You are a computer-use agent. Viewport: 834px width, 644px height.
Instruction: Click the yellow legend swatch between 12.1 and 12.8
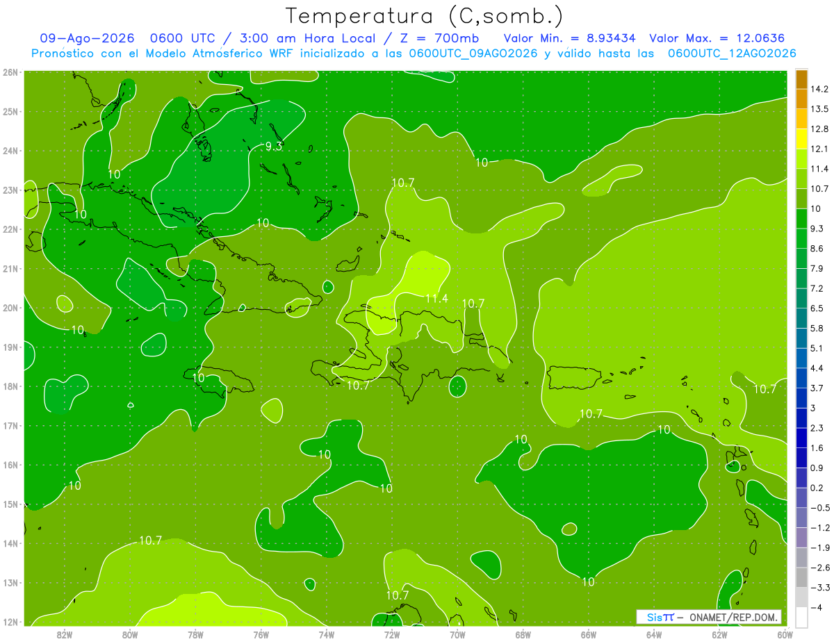(801, 138)
